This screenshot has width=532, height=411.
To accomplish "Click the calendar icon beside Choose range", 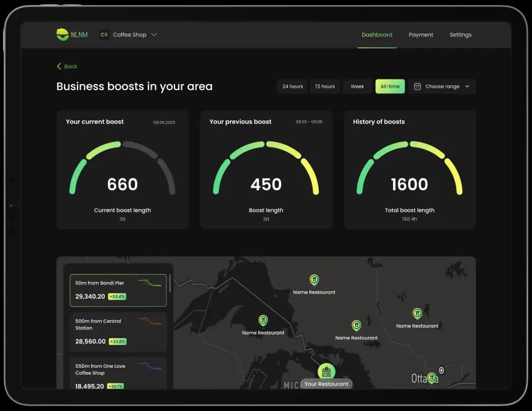I will coord(417,86).
